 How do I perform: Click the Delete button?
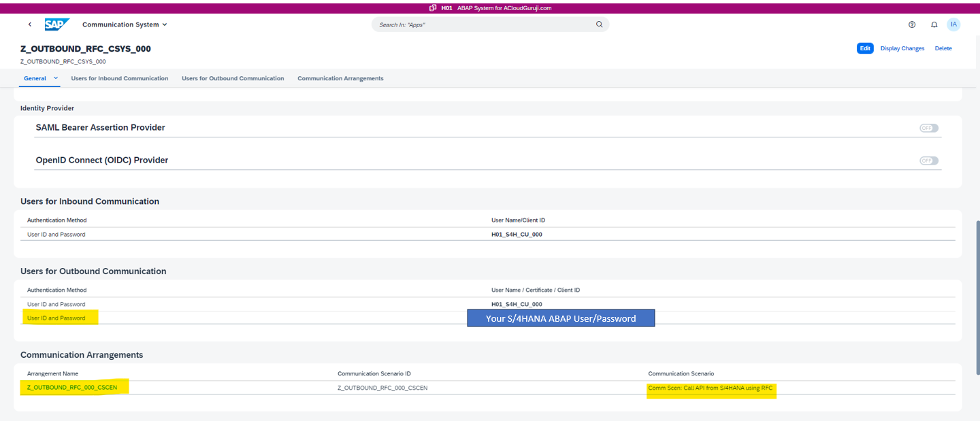click(x=943, y=48)
